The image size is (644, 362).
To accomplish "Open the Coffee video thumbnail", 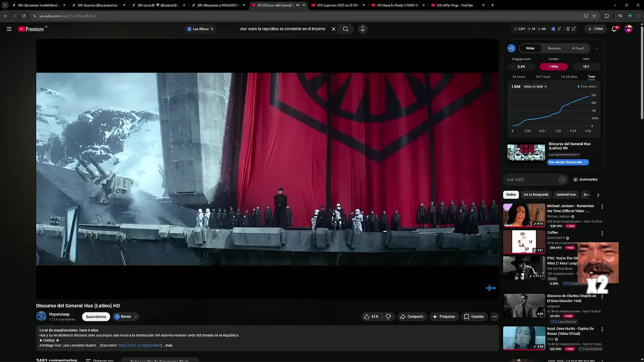I will pos(524,242).
